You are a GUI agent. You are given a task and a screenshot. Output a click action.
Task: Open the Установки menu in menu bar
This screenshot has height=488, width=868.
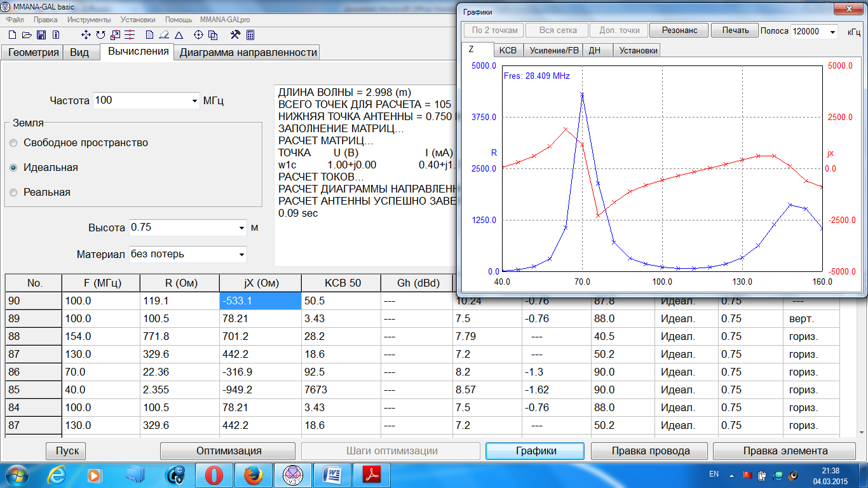point(138,20)
